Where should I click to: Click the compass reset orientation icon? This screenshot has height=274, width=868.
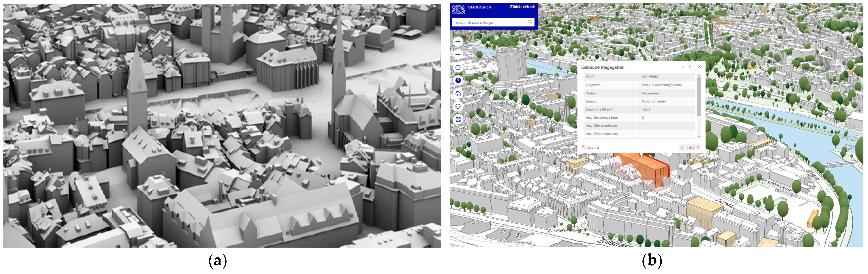(458, 67)
